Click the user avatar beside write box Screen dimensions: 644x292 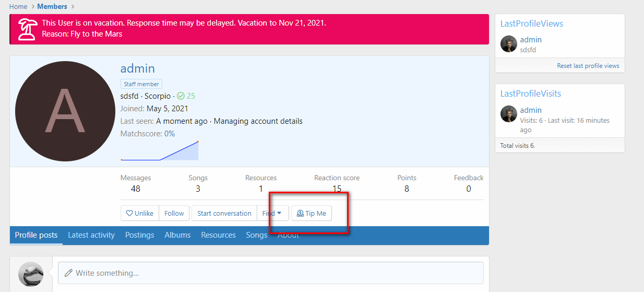31,274
